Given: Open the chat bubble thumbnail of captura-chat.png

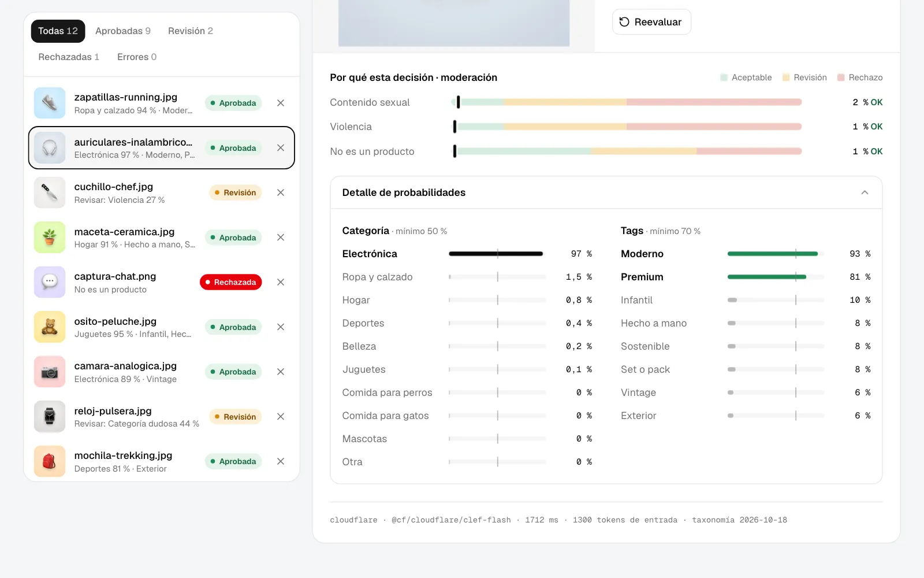Looking at the screenshot, I should [x=50, y=282].
